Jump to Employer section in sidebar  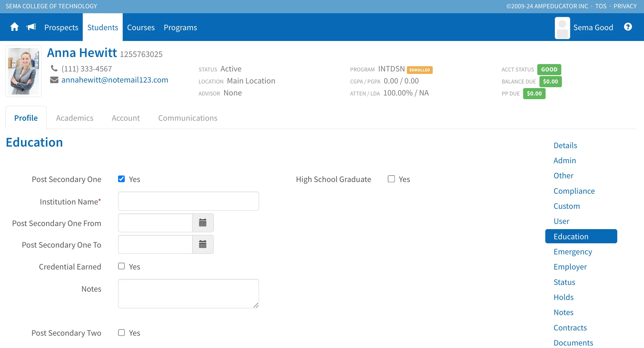[570, 267]
